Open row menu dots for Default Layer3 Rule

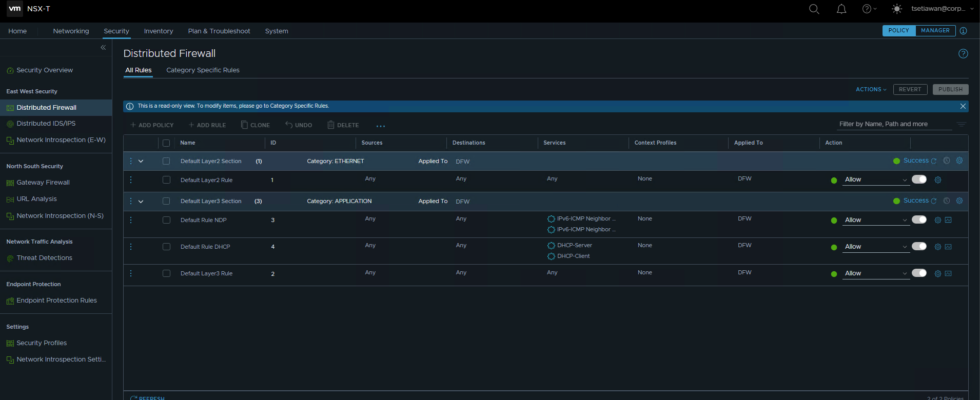(131, 273)
